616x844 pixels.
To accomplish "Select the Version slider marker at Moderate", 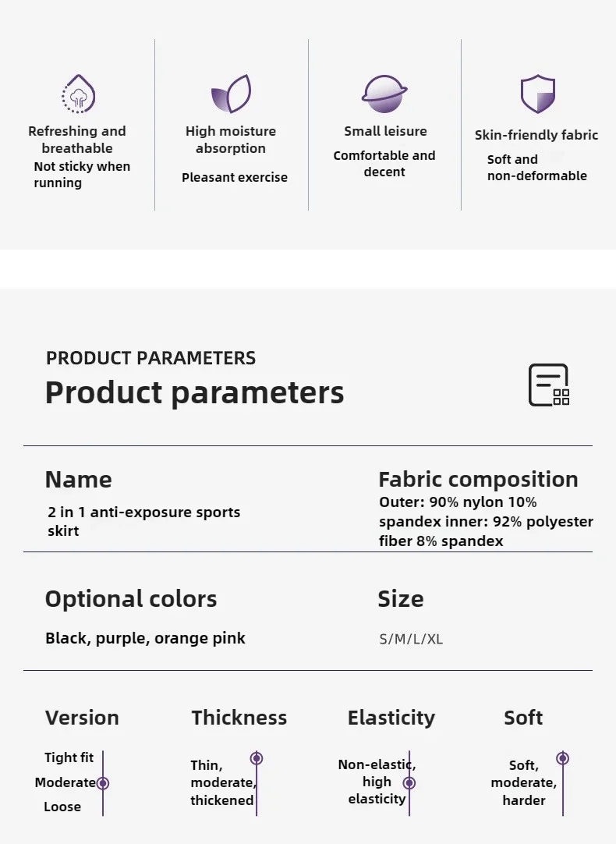I will (103, 782).
